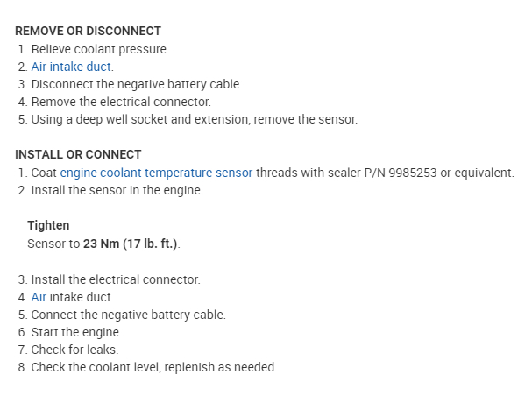Select the "Check for leaks" step
Image resolution: width=532 pixels, height=396 pixels.
(x=74, y=350)
